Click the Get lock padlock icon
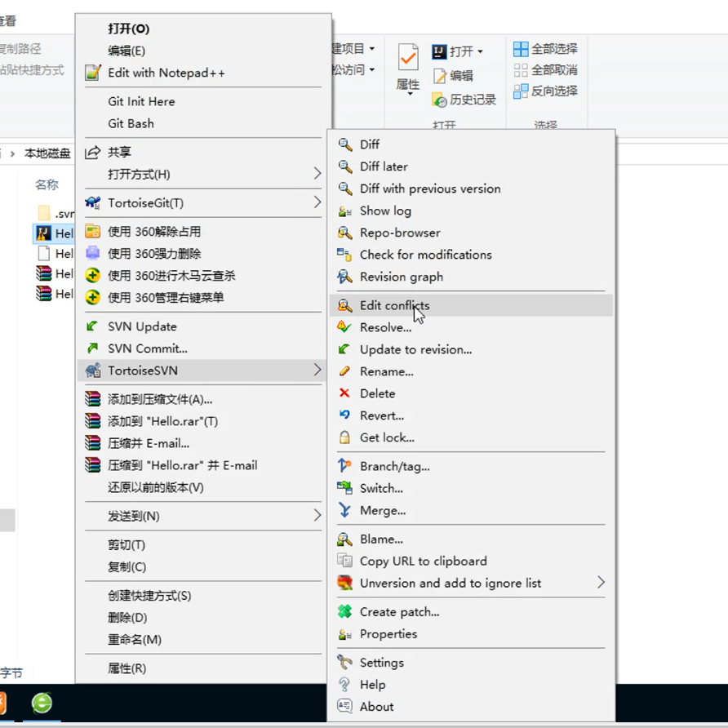 click(344, 437)
